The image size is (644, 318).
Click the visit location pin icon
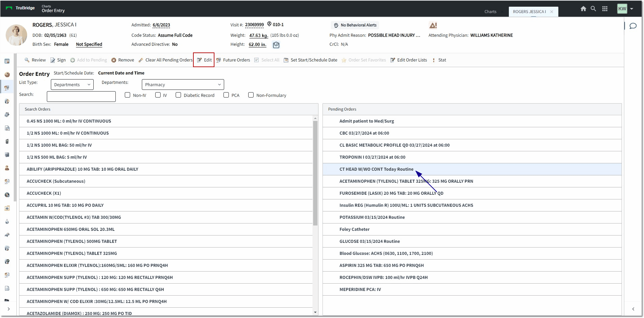click(269, 24)
